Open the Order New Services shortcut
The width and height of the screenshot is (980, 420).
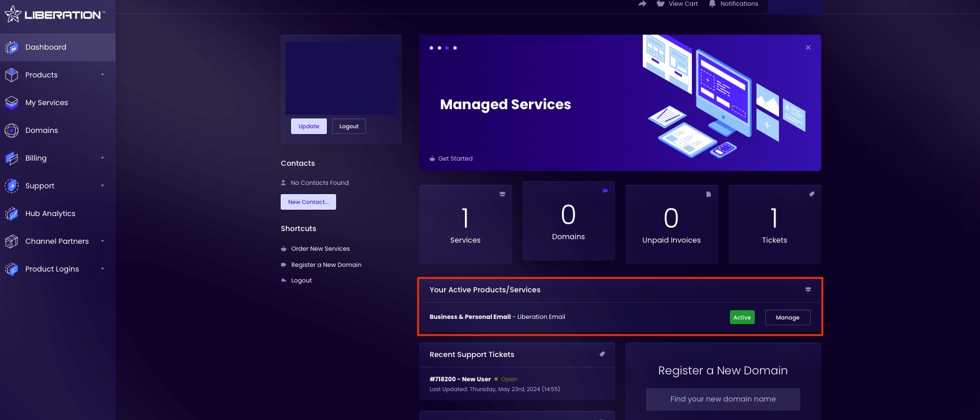[321, 249]
